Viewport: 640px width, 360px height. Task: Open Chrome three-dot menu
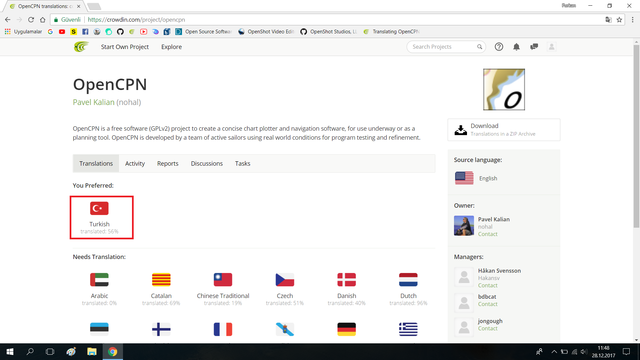pyautogui.click(x=633, y=20)
